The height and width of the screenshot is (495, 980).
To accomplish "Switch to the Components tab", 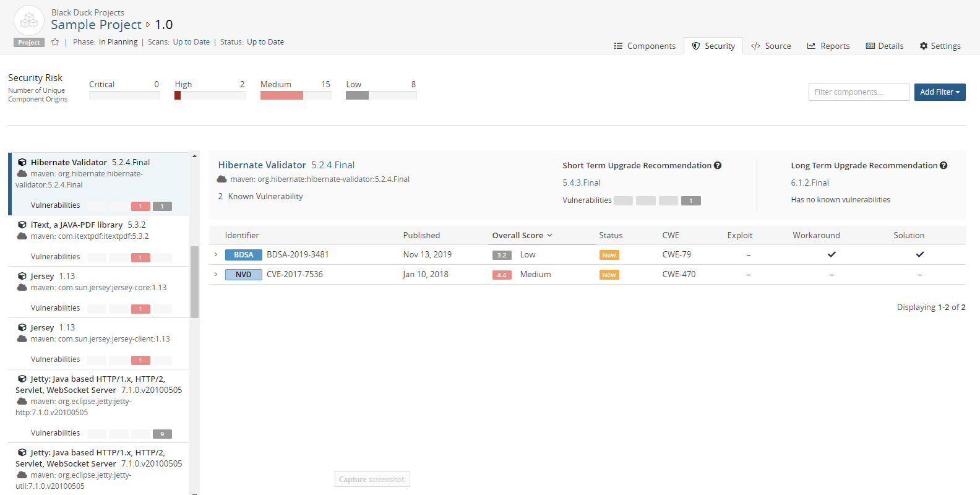I will (645, 46).
